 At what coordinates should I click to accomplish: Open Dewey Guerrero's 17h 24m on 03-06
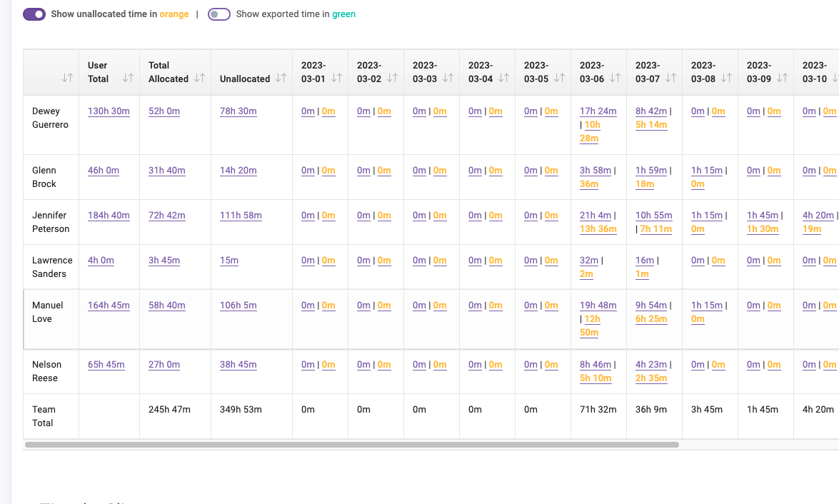598,111
